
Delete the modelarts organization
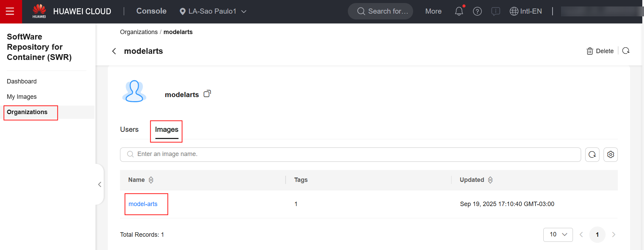pyautogui.click(x=600, y=51)
